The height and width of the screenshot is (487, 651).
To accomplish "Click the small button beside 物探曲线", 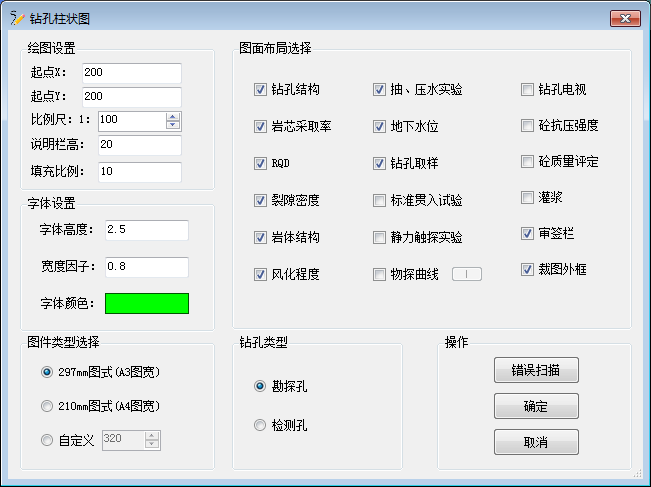I will pyautogui.click(x=467, y=274).
